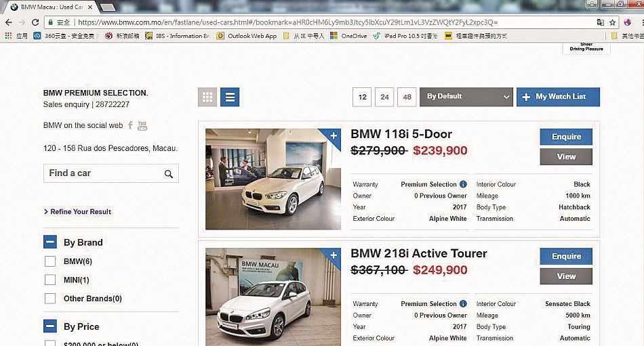Click the Find a car search field
Image resolution: width=644 pixels, height=346 pixels.
(111, 173)
